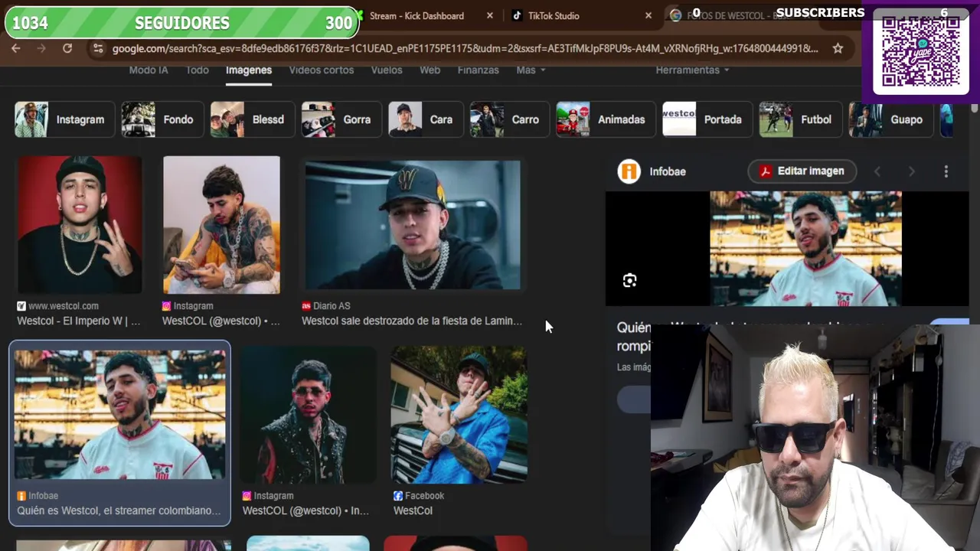Filter images by the Gorra chip
Viewport: 980px width, 551px height.
(x=341, y=119)
